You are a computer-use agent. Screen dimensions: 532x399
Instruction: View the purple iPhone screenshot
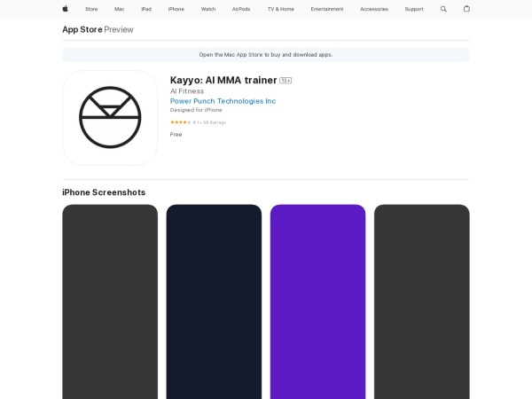click(x=317, y=301)
